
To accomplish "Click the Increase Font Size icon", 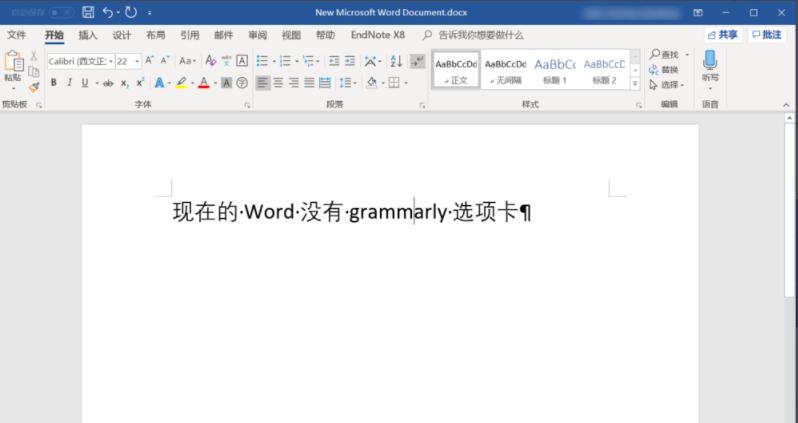I will pos(149,61).
